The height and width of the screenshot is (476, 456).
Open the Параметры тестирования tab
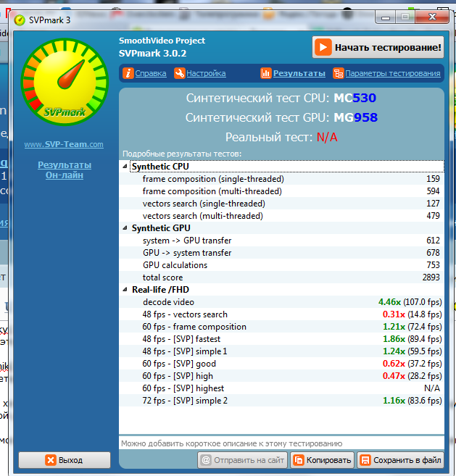click(x=392, y=73)
